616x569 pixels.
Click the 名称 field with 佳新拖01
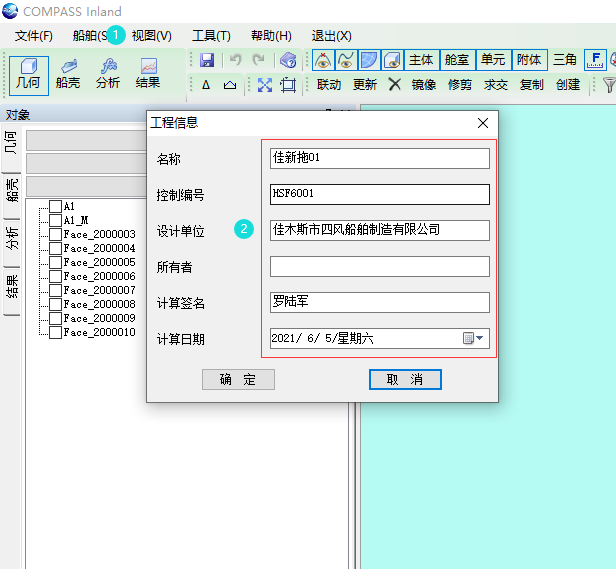click(380, 158)
